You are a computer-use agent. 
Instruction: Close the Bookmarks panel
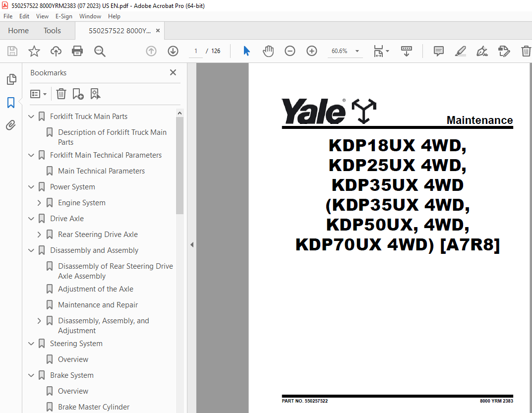(x=173, y=72)
